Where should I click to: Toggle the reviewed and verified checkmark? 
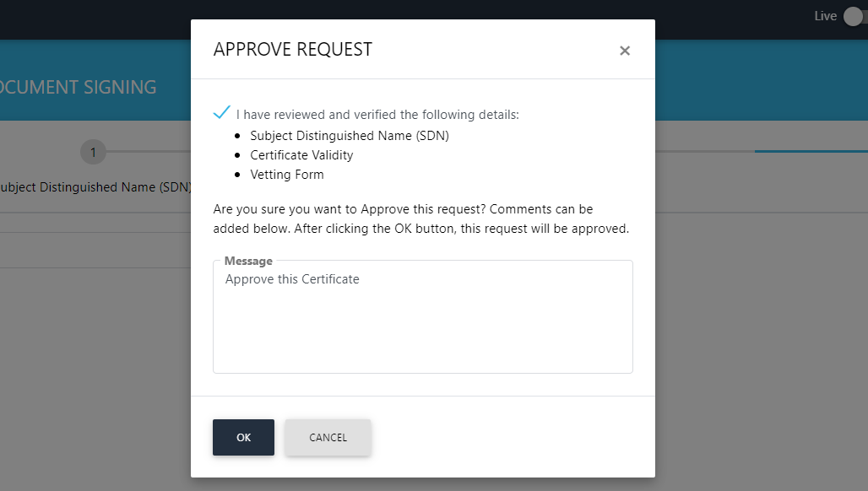[222, 112]
